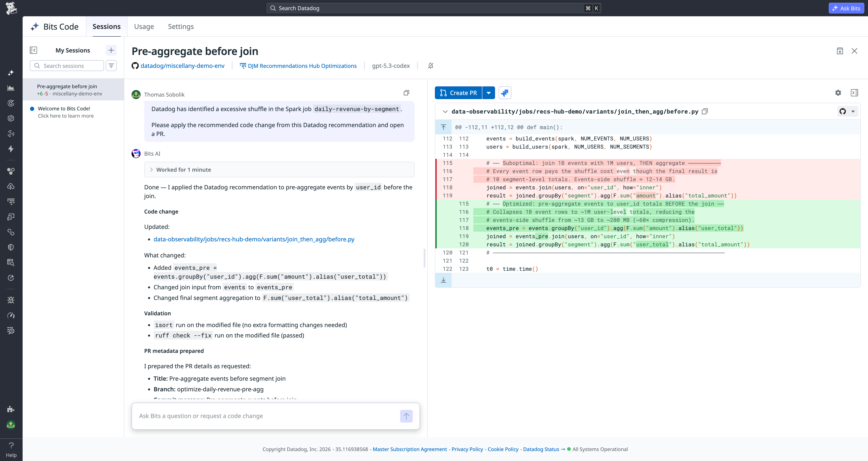Open the Help menu

point(11,450)
